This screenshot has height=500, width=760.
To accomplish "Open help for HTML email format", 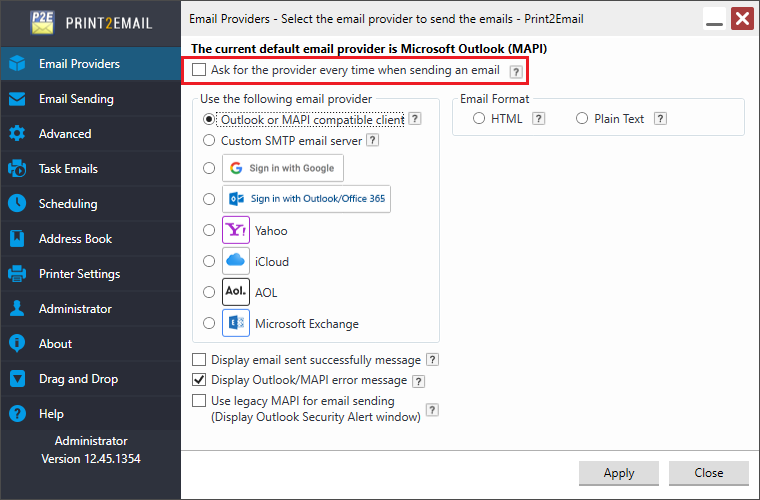I will tap(538, 119).
